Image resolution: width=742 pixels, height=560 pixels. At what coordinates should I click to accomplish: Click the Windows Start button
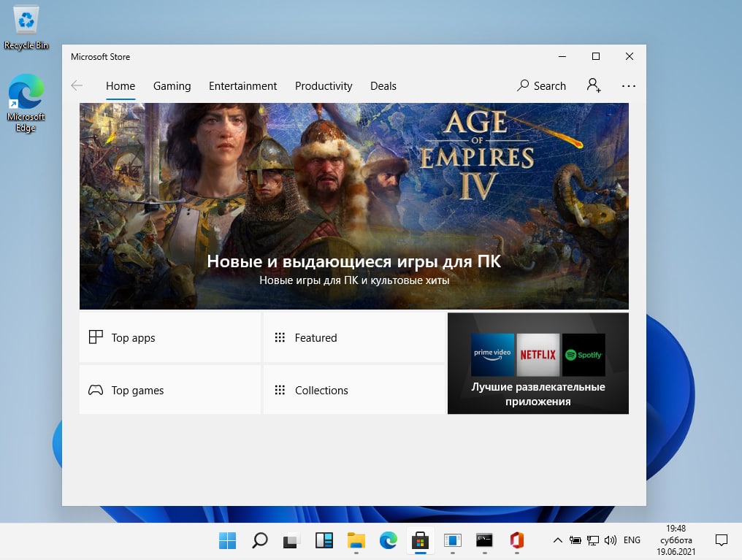pos(228,540)
